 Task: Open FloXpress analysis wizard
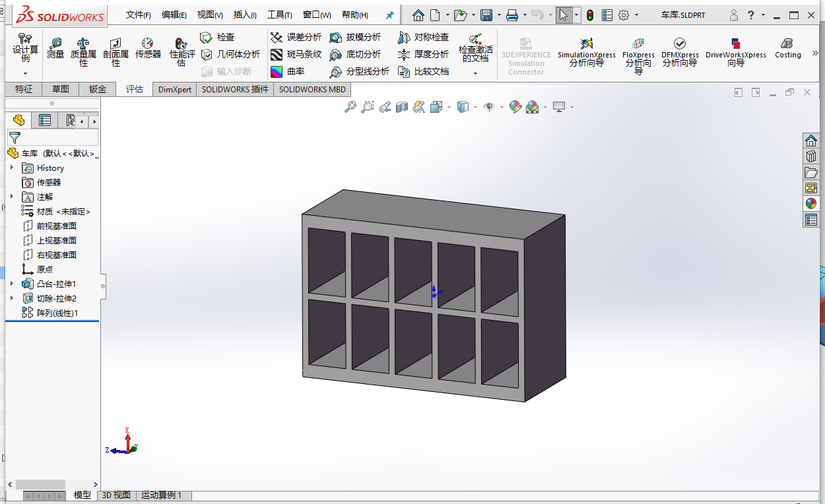coord(638,56)
